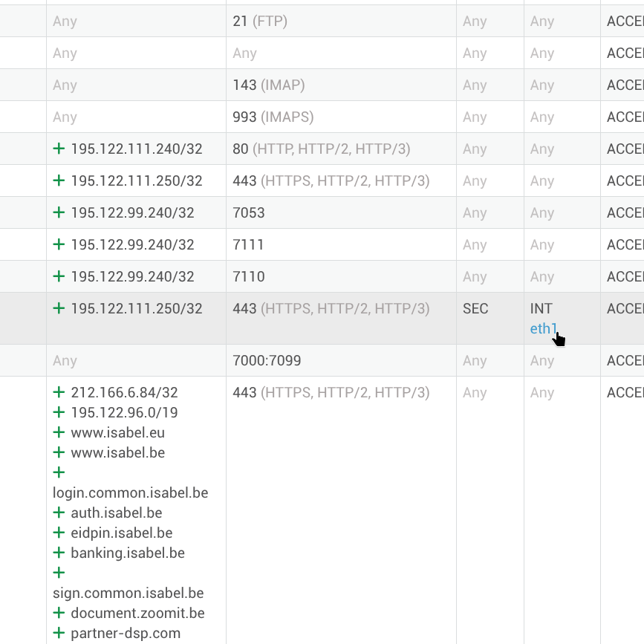Click the plus in the port 7111 row
This screenshot has height=644, width=644.
tap(59, 244)
